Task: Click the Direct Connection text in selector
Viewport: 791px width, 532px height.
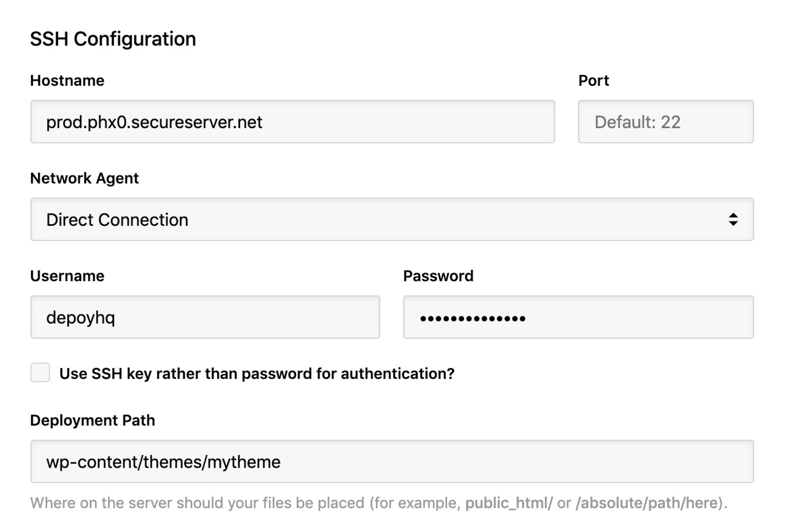Action: (117, 220)
